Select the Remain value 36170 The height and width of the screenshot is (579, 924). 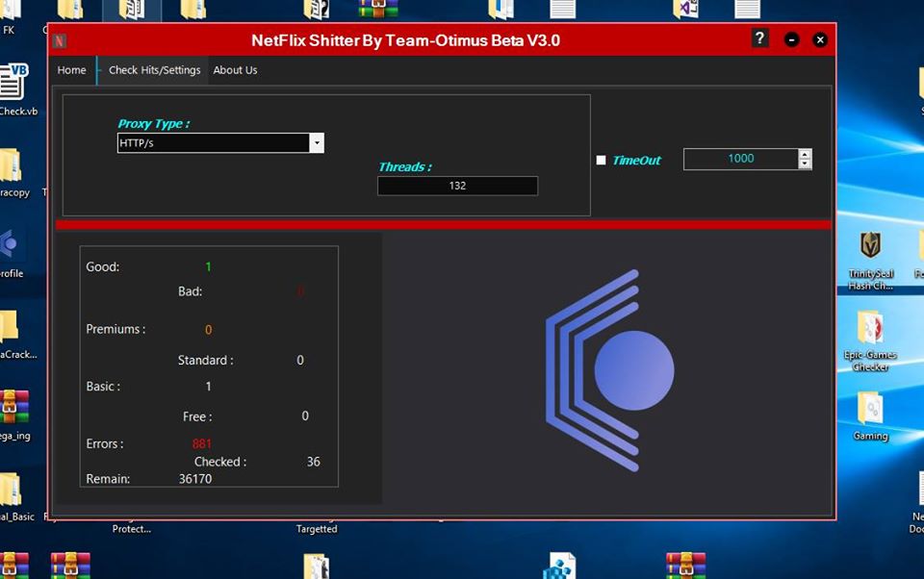[195, 479]
